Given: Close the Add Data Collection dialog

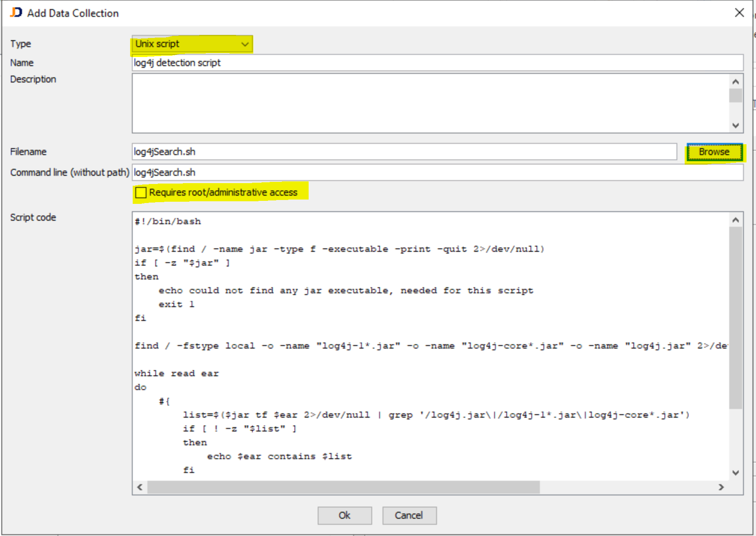Looking at the screenshot, I should point(740,13).
